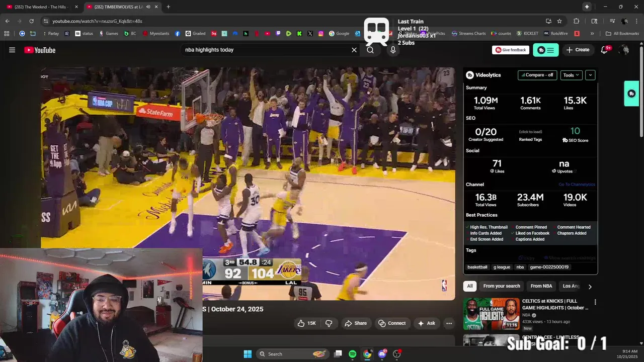This screenshot has width=644, height=362.
Task: Submit search with magnifier icon
Action: click(370, 50)
